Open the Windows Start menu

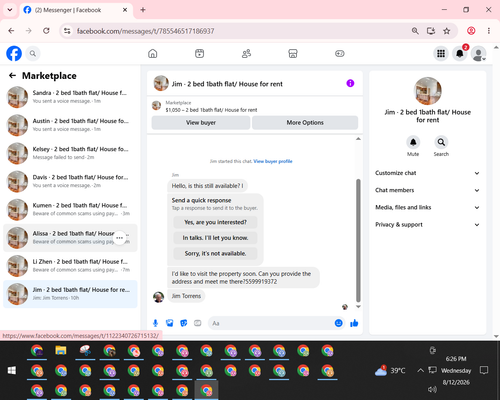[x=12, y=370]
